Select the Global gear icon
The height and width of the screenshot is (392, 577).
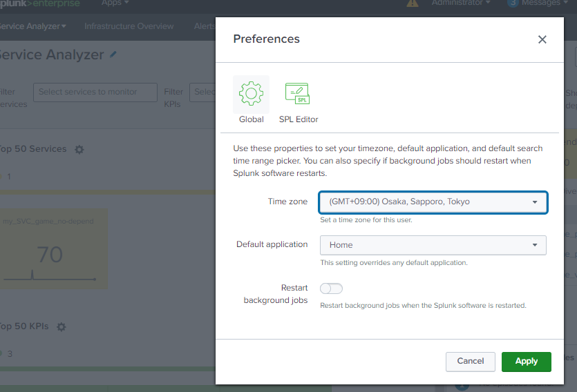click(251, 94)
